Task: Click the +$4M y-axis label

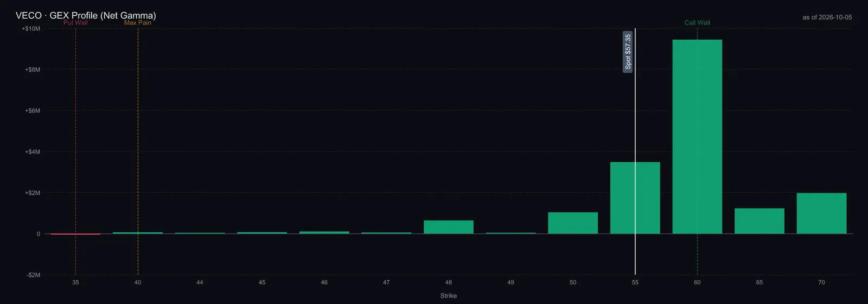Action: (33, 151)
